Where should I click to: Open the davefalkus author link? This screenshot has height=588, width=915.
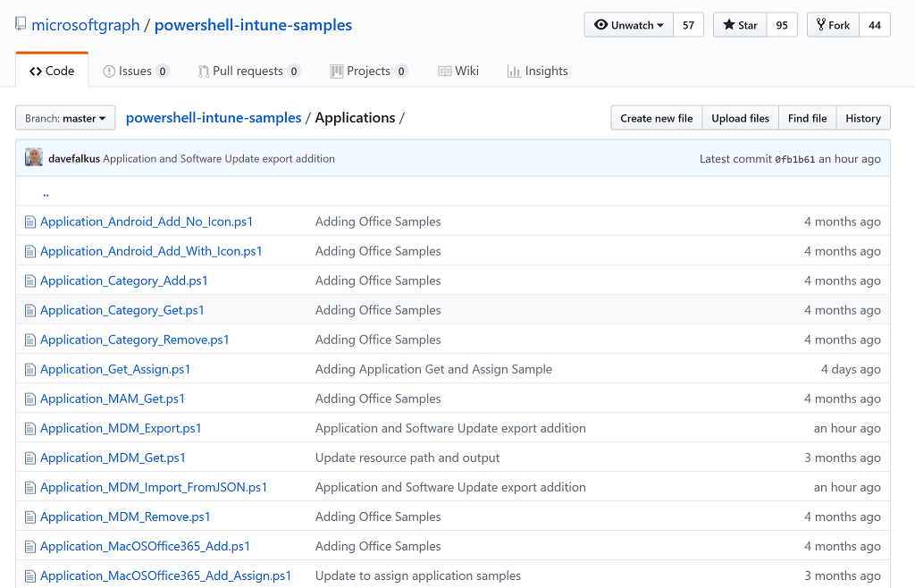point(74,159)
